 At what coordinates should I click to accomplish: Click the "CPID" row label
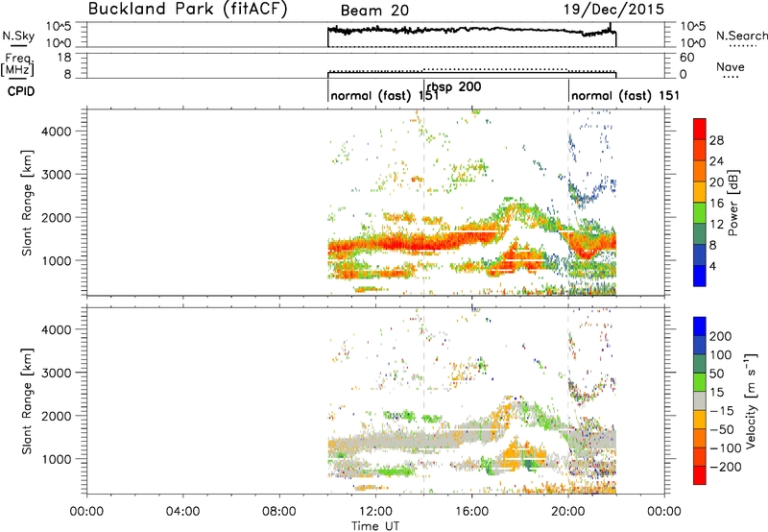[x=21, y=91]
